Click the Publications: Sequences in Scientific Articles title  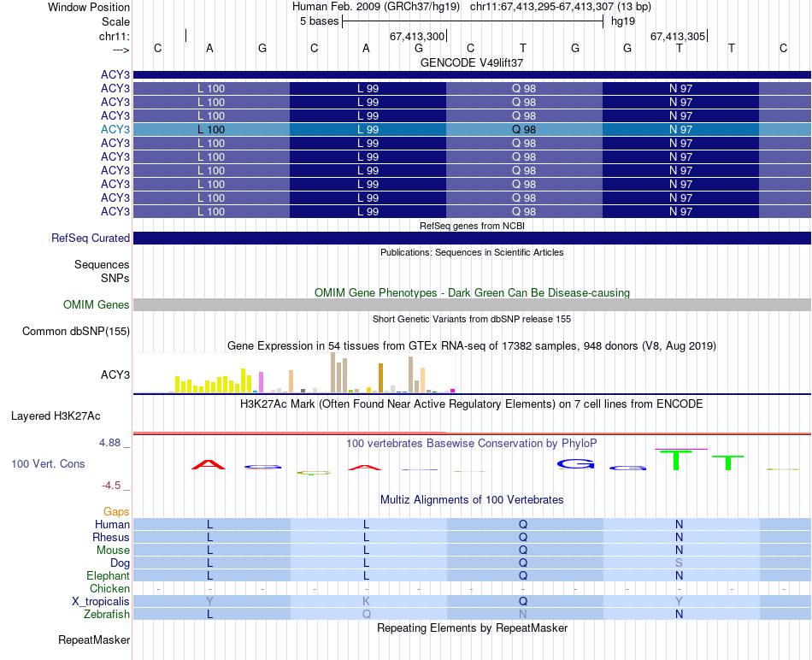click(x=472, y=252)
